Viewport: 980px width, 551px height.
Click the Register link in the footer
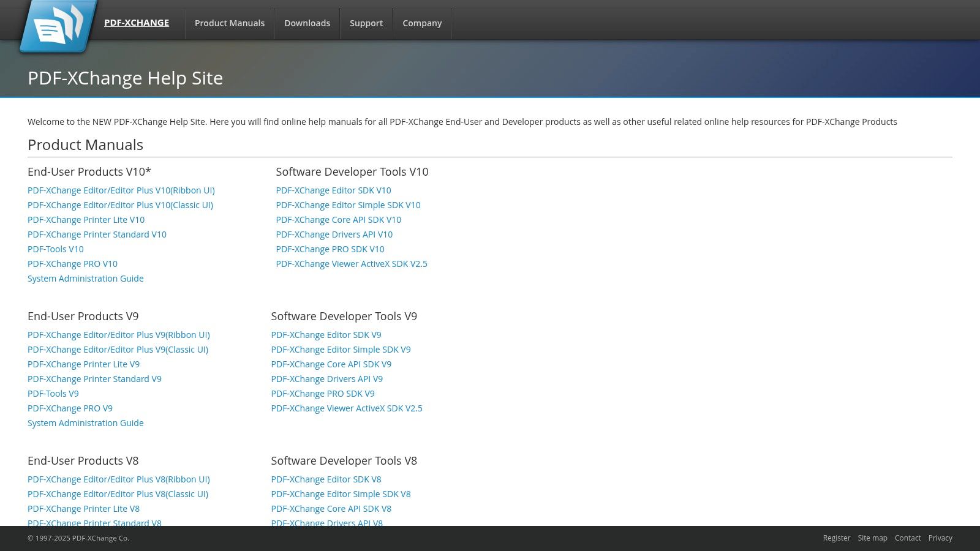837,538
